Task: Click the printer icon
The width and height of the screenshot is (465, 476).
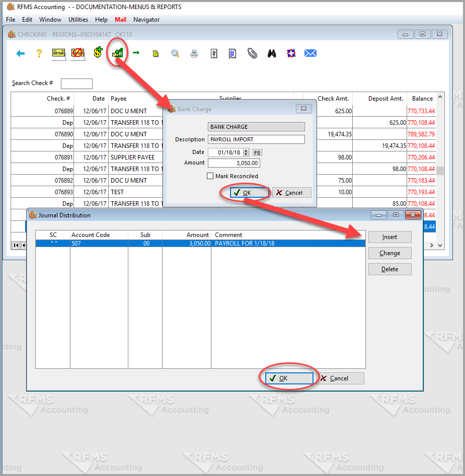Action: pyautogui.click(x=194, y=54)
